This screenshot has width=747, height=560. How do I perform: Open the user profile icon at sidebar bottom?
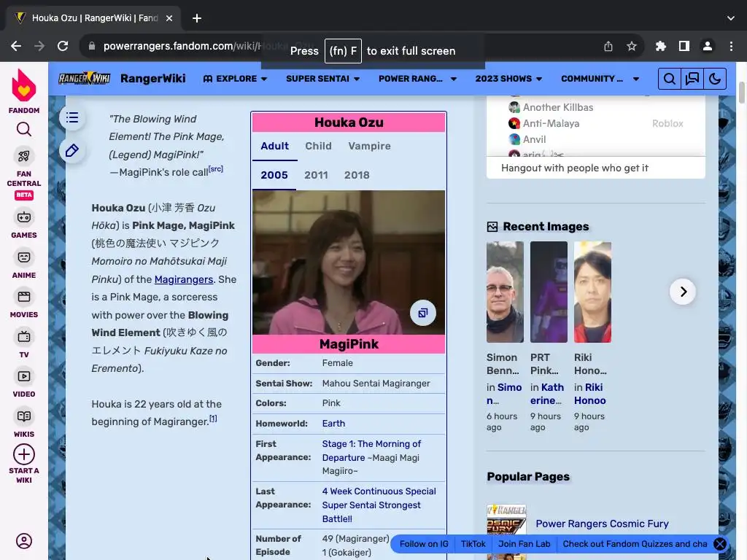(24, 541)
